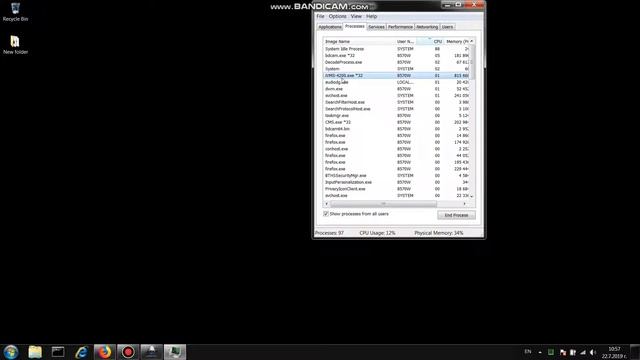
Task: Click the End Process button
Action: tap(456, 215)
